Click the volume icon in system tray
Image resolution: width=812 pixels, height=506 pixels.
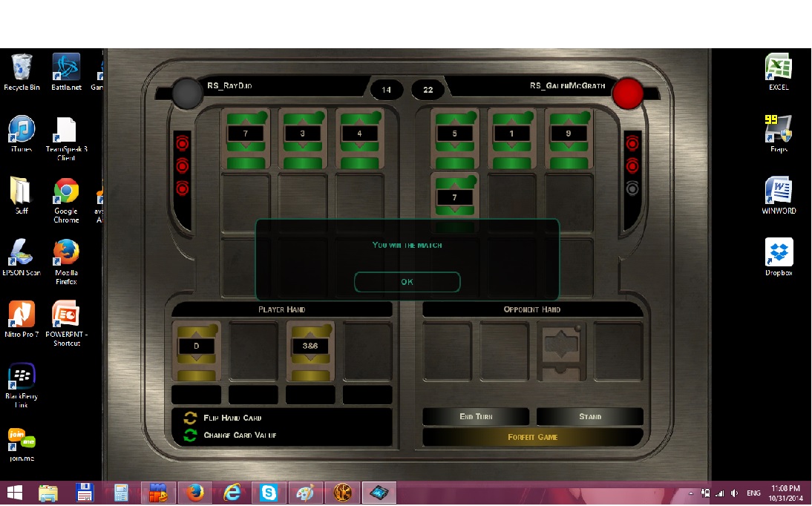click(x=734, y=493)
